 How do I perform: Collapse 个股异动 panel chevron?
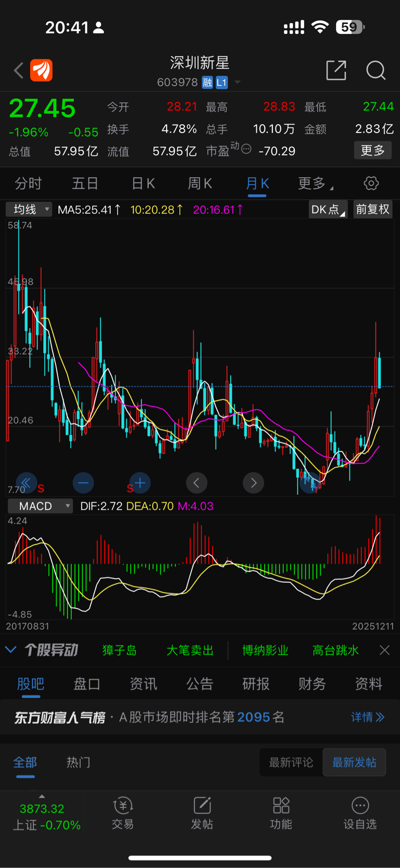click(10, 650)
